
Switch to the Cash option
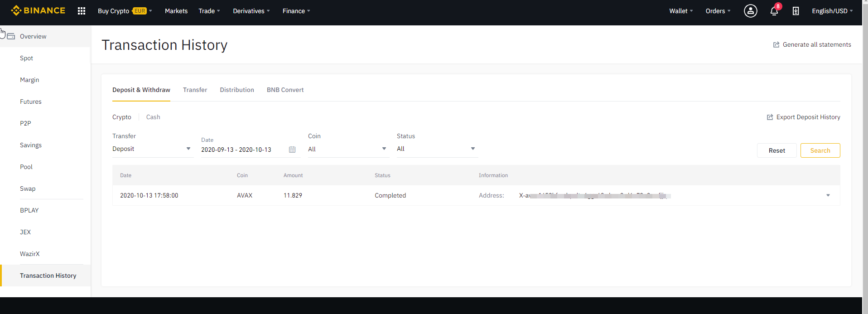(x=153, y=117)
